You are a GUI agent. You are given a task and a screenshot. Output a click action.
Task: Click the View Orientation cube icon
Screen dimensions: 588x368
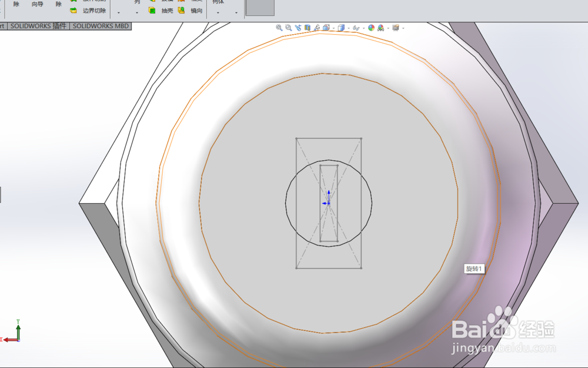click(326, 28)
